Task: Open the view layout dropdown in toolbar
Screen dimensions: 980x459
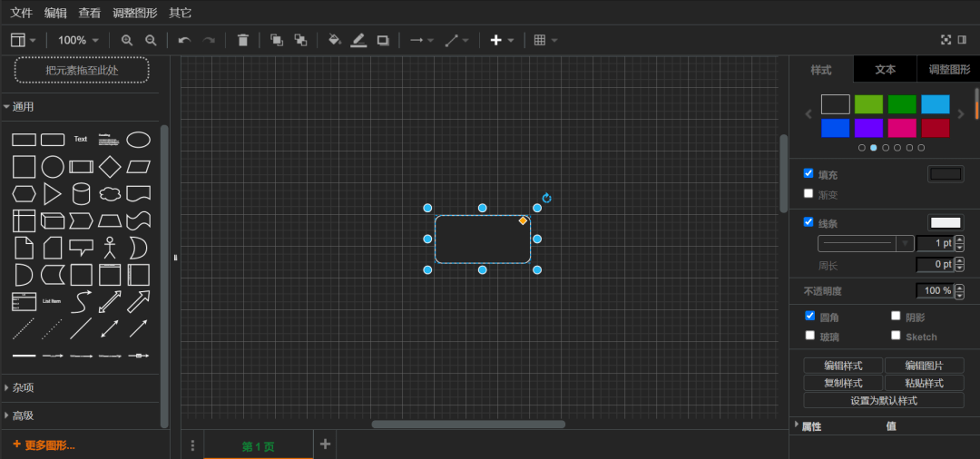Action: click(x=23, y=41)
